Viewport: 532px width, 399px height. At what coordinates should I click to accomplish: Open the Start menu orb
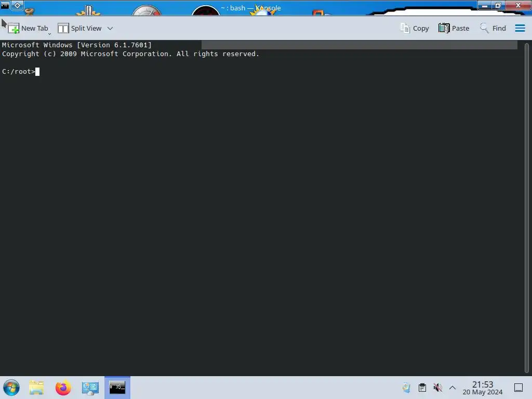pos(11,388)
